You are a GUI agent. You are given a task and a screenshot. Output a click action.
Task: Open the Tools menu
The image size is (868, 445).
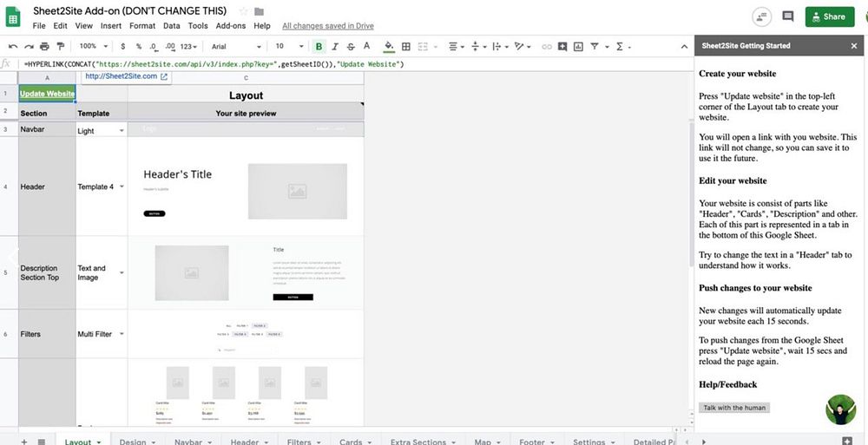point(198,25)
